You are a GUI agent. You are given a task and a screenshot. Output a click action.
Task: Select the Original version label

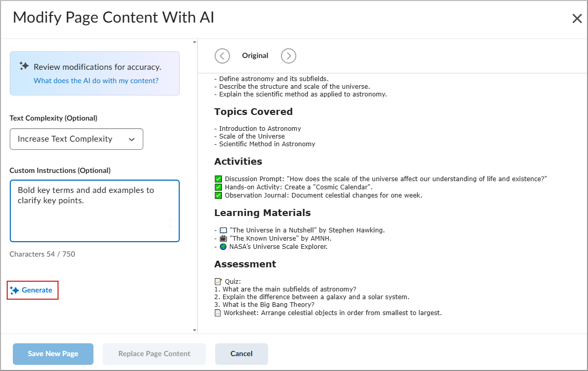click(255, 55)
